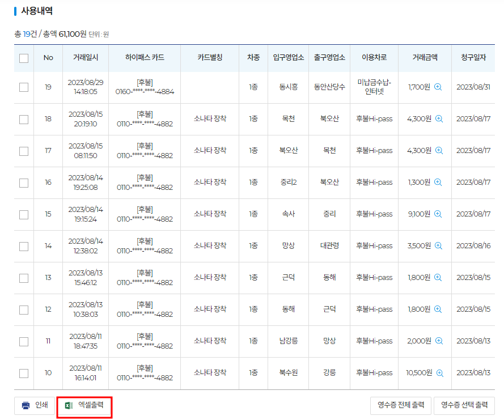Click the 차종 column header
The image size is (504, 420).
(253, 57)
